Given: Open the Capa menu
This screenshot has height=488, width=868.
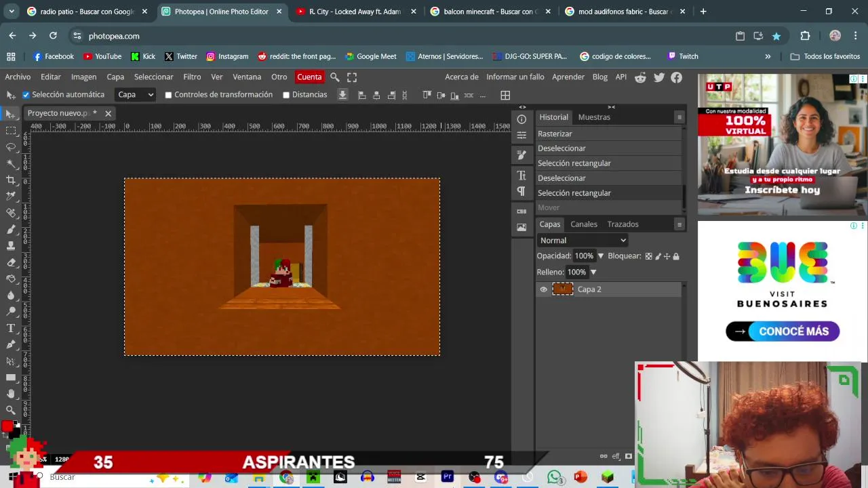Looking at the screenshot, I should pos(115,77).
